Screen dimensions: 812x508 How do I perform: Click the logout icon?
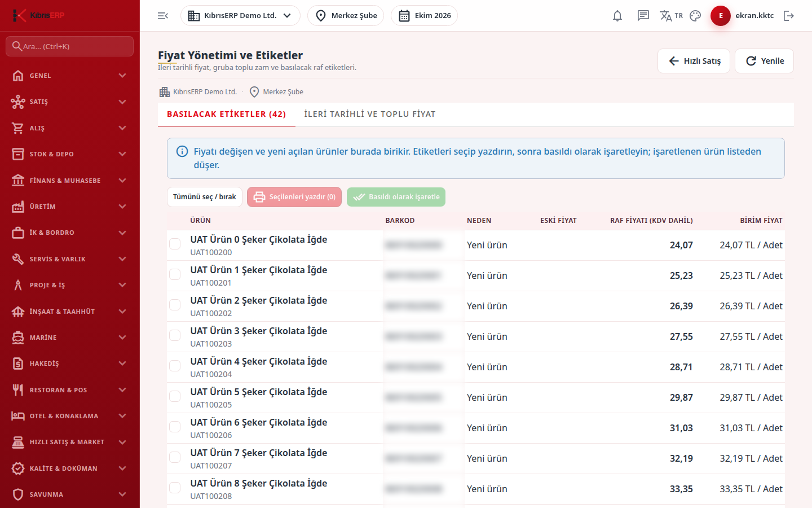tap(789, 16)
